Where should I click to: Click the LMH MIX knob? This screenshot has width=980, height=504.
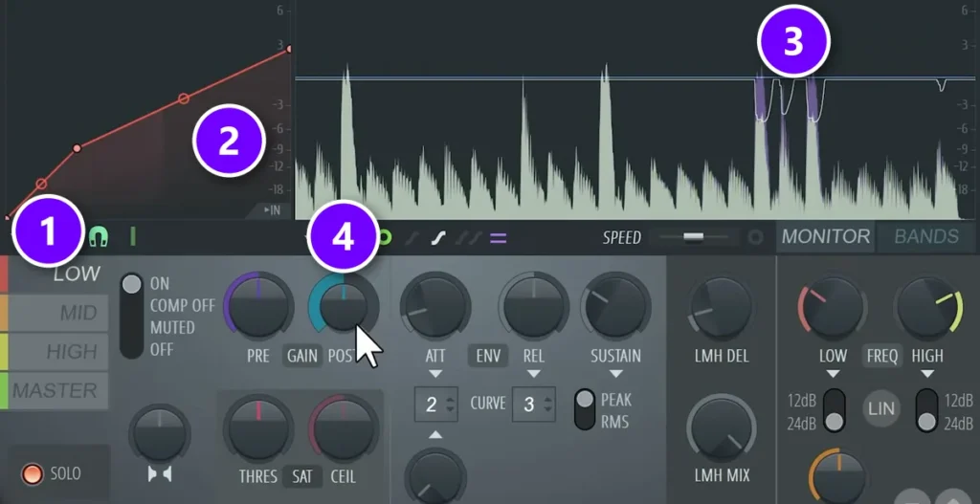pos(722,429)
